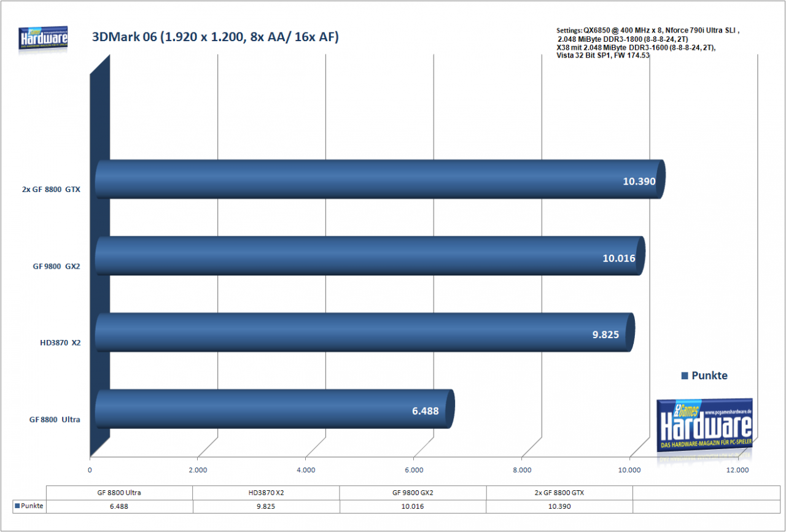Screen dimensions: 786x532
Task: Click the "0" tick label on the horizontal axis
Action: coord(90,470)
